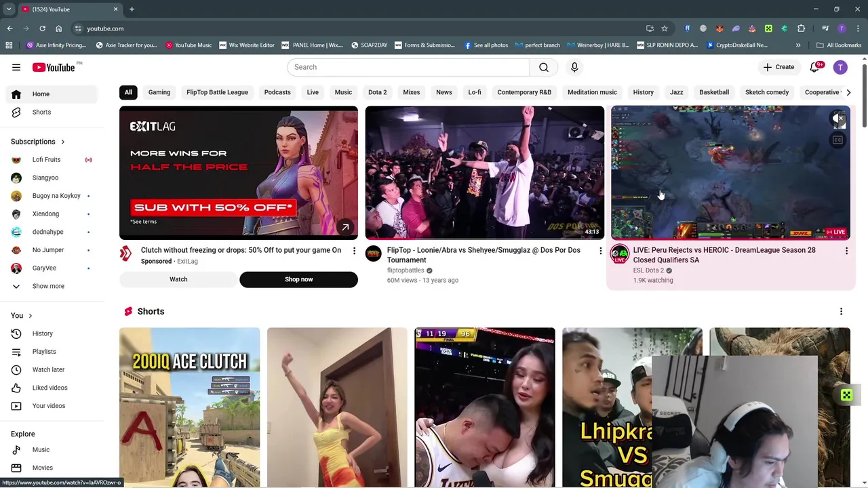
Task: Open Movies under Explore
Action: (x=53, y=468)
